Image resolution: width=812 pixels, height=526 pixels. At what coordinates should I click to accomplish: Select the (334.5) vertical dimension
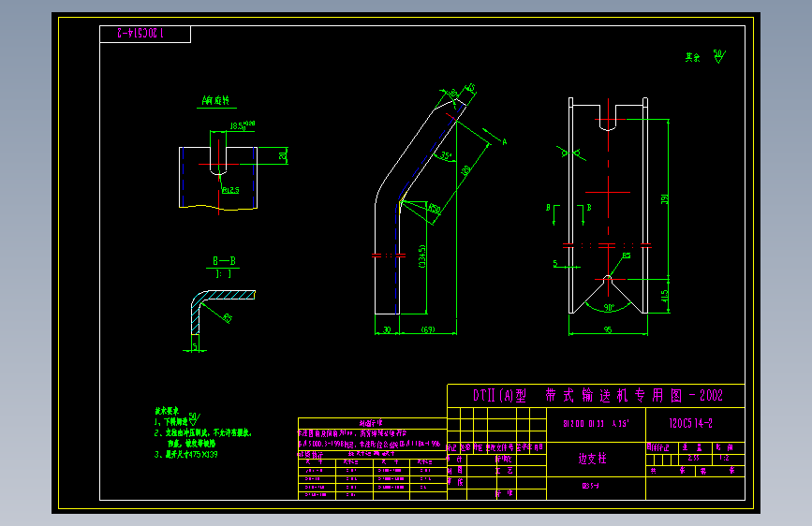coord(422,256)
